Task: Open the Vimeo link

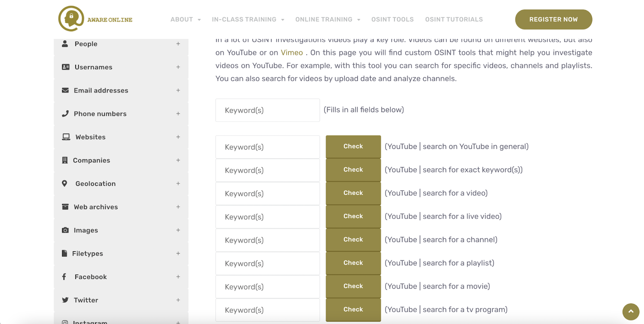Action: [292, 53]
